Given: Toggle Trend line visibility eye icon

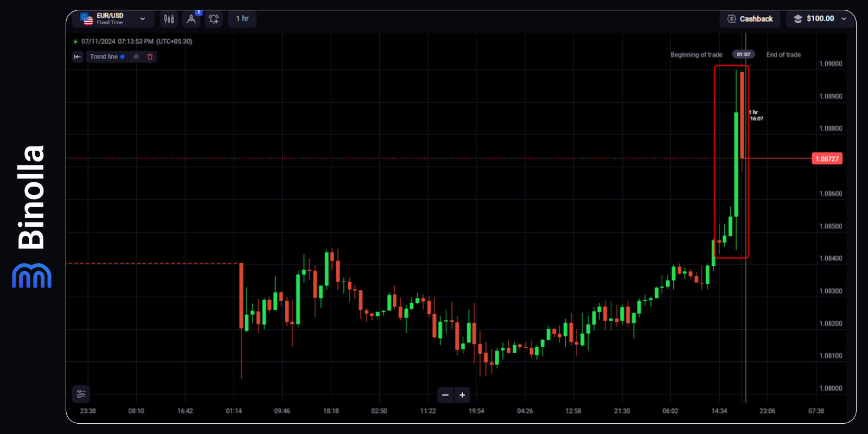Looking at the screenshot, I should pyautogui.click(x=136, y=56).
